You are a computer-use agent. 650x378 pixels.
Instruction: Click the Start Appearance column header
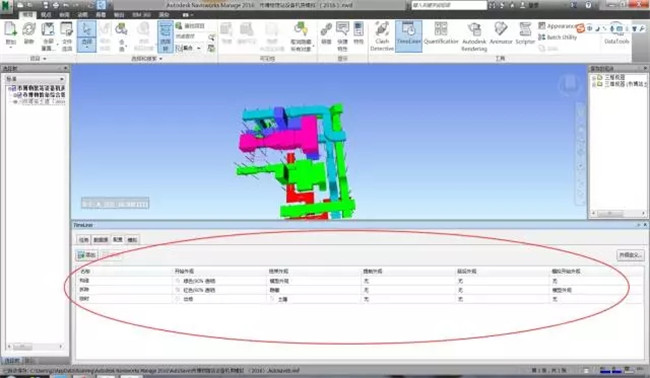click(219, 271)
